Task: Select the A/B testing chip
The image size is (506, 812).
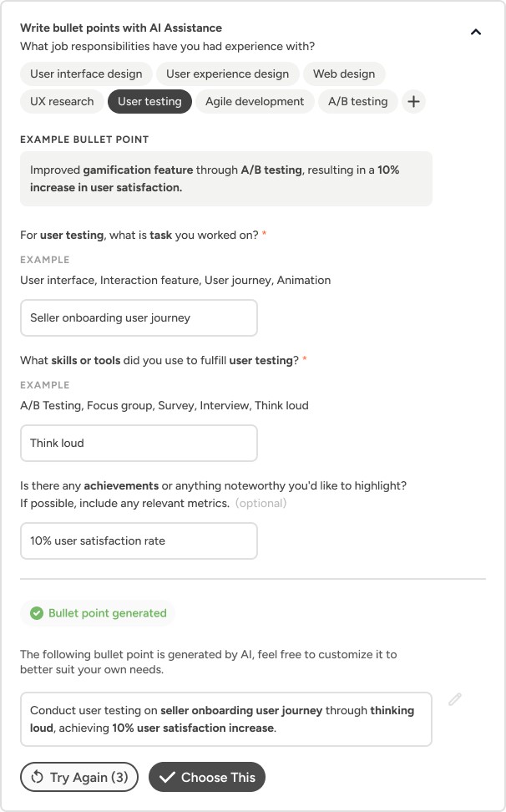Action: [x=357, y=101]
